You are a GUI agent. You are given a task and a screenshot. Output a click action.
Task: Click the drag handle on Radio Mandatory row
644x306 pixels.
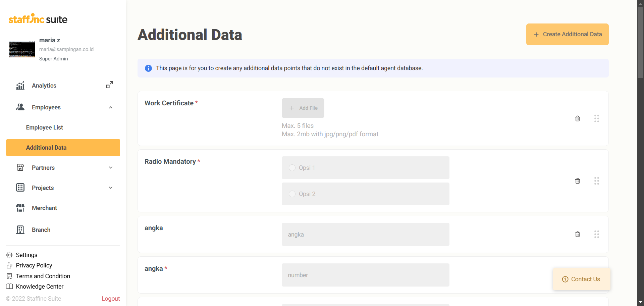(x=596, y=181)
